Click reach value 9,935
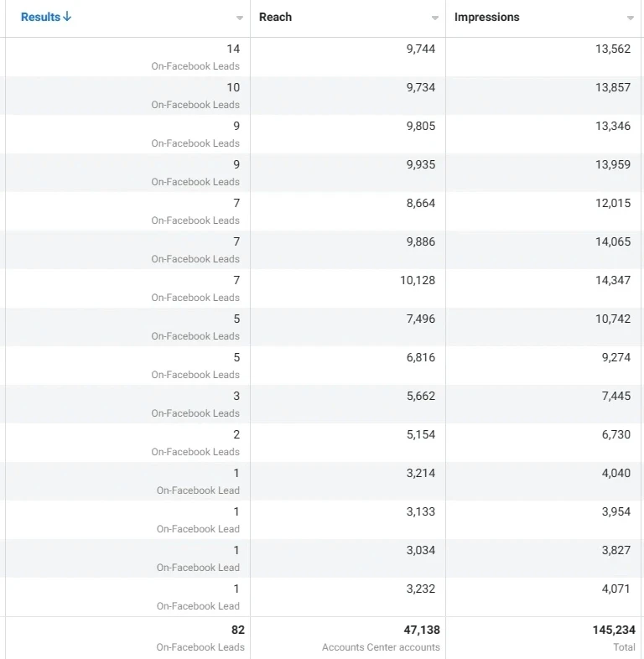The image size is (644, 659). click(x=421, y=164)
